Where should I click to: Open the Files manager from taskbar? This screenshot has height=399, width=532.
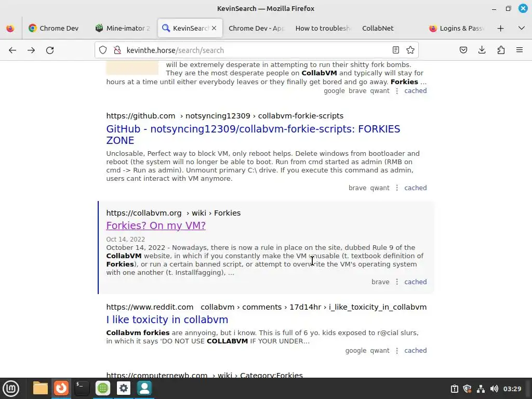pos(41,388)
